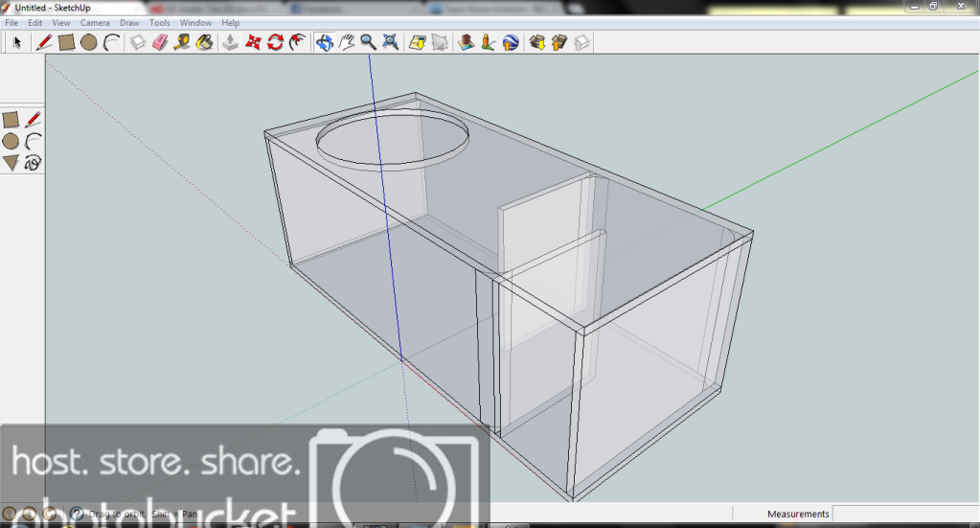This screenshot has width=980, height=528.
Task: Select the Arc tool in top toolbar
Action: pos(111,42)
